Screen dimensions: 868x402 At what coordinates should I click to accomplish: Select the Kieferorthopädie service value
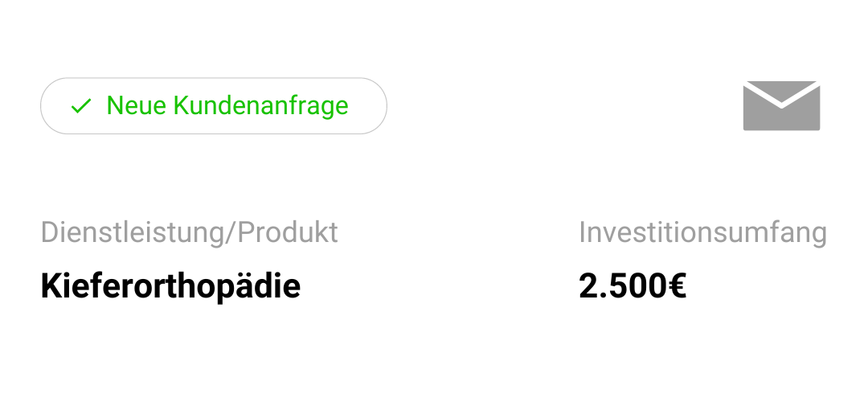170,286
